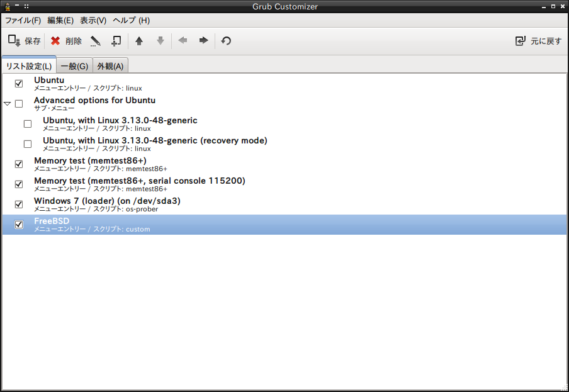Open the 編集(E) menu

(60, 20)
